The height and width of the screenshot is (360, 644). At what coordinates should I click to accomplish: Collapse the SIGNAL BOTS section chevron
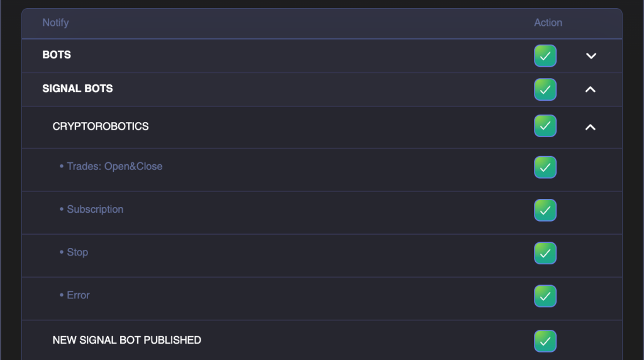(590, 89)
